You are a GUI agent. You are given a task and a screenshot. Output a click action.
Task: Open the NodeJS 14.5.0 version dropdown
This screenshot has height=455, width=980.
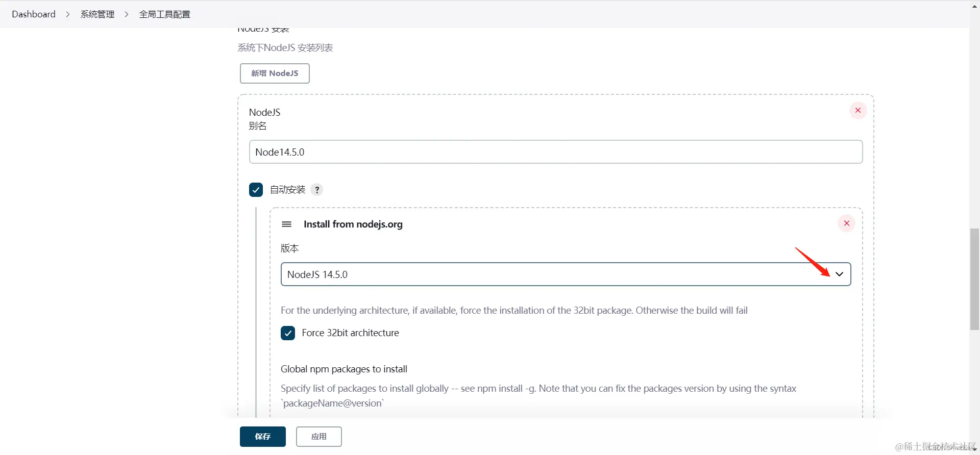566,274
